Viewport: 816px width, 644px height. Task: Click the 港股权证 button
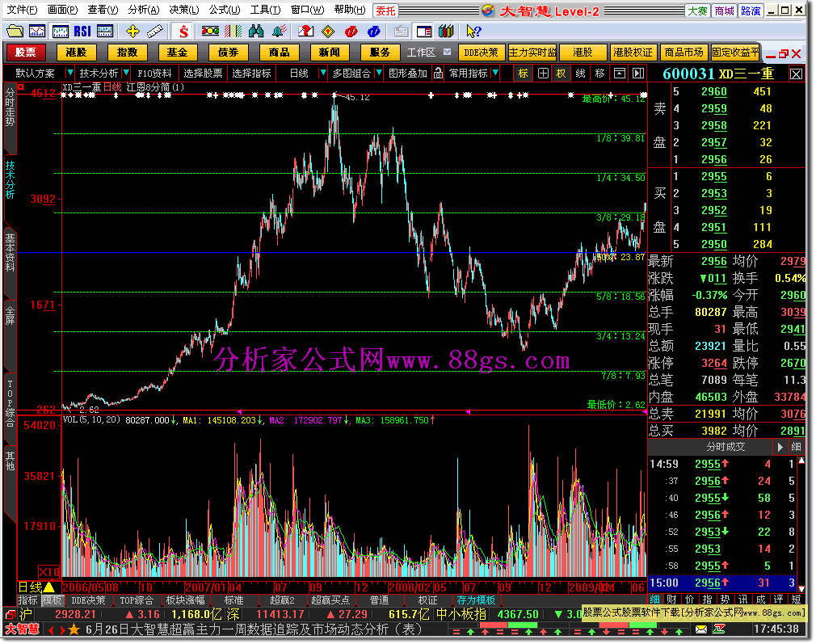point(633,52)
